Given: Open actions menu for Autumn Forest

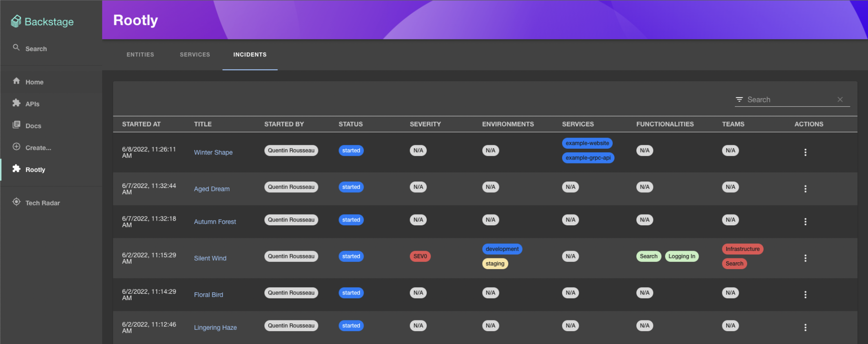Looking at the screenshot, I should pos(805,222).
